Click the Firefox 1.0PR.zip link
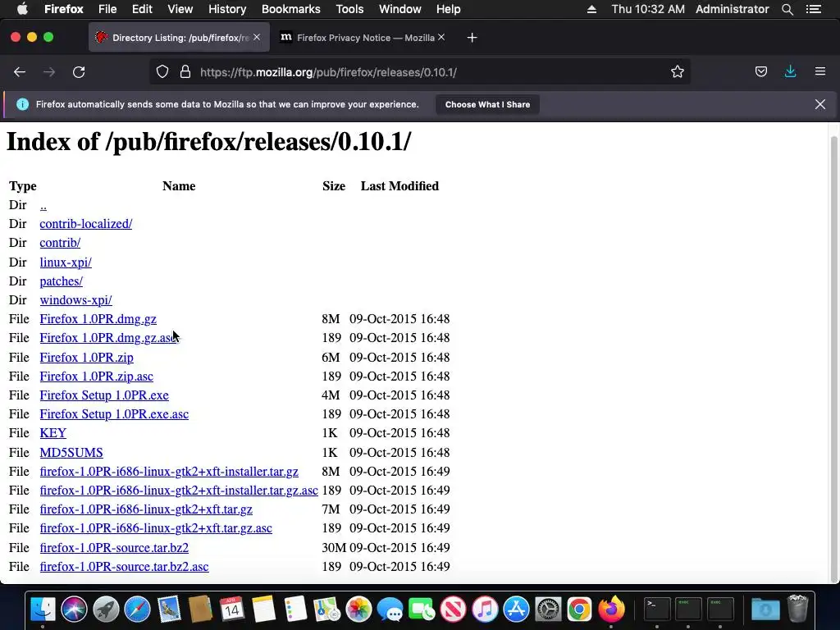 [x=87, y=358]
